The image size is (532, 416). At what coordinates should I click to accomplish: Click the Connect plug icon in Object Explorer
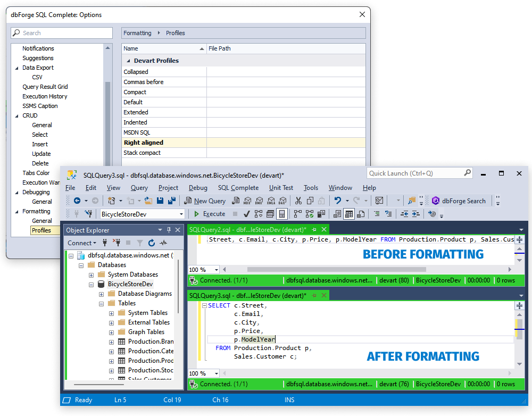pos(105,243)
